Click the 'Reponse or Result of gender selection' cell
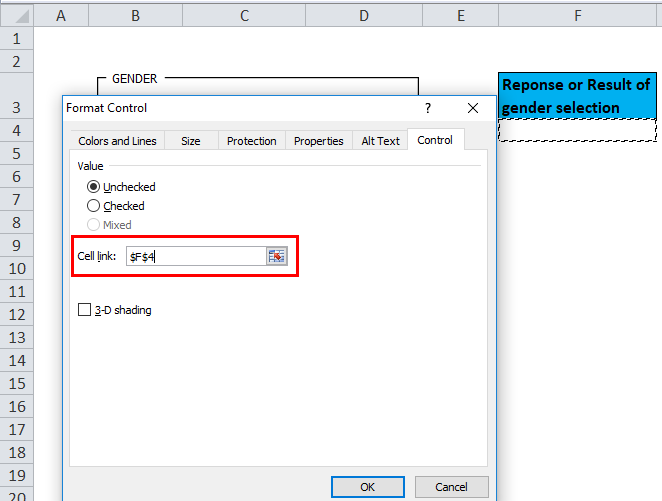Image resolution: width=662 pixels, height=501 pixels. (578, 96)
